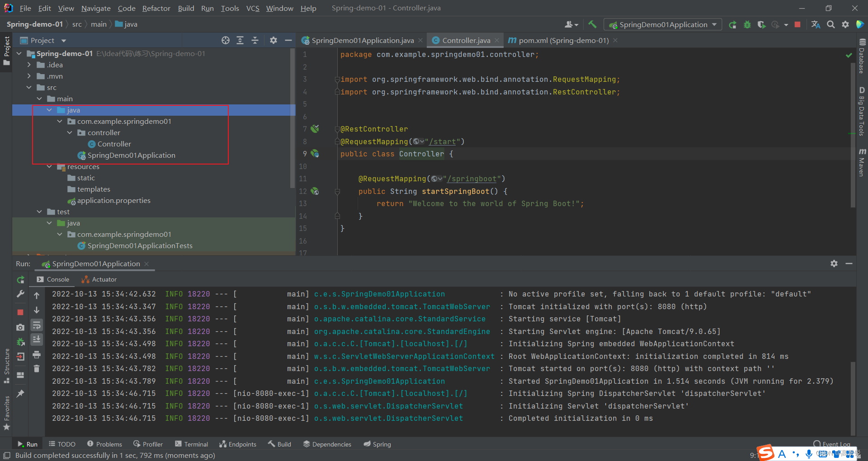Screen dimensions: 868x461
Task: Open Dependencies tool window
Action: pyautogui.click(x=327, y=444)
